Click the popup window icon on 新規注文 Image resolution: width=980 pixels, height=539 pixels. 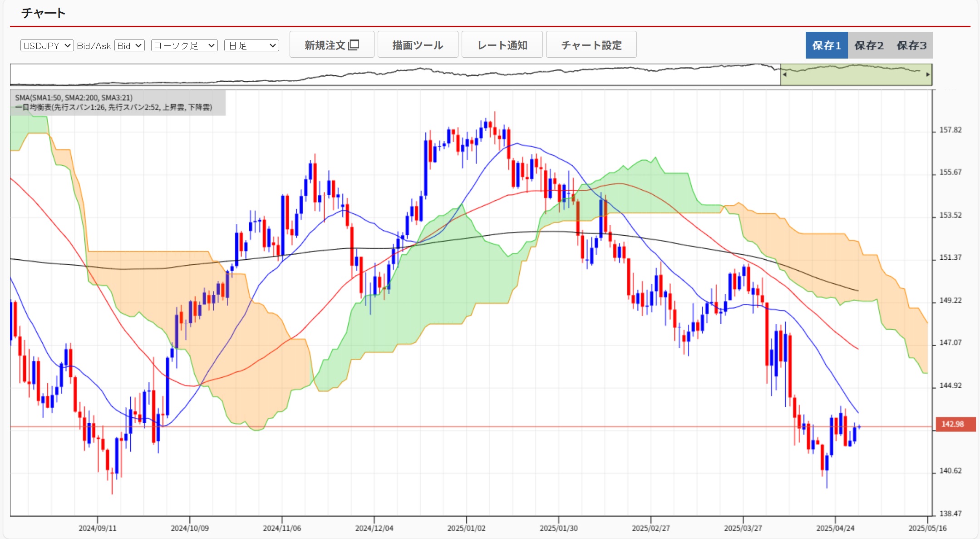pyautogui.click(x=354, y=45)
